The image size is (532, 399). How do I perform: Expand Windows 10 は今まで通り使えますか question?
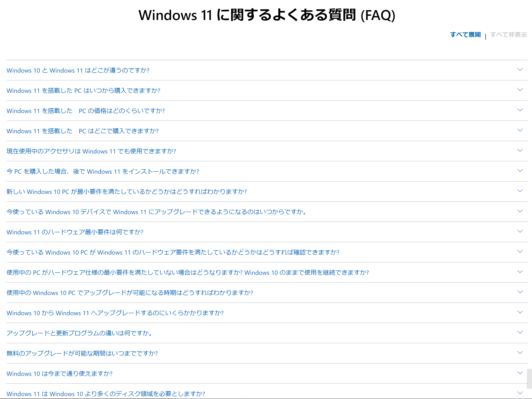click(59, 373)
